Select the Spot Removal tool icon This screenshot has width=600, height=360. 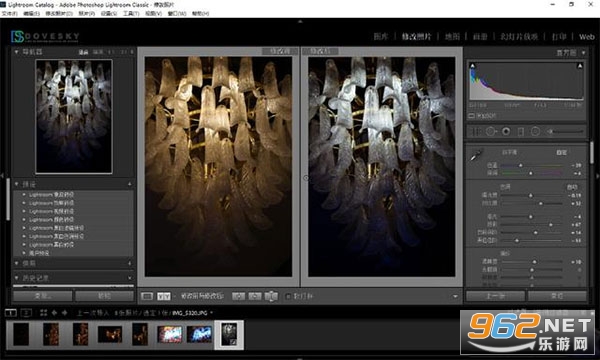(491, 132)
